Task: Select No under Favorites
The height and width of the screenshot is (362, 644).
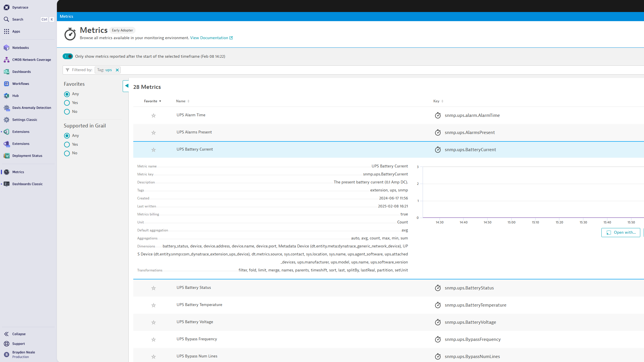Action: (67, 112)
